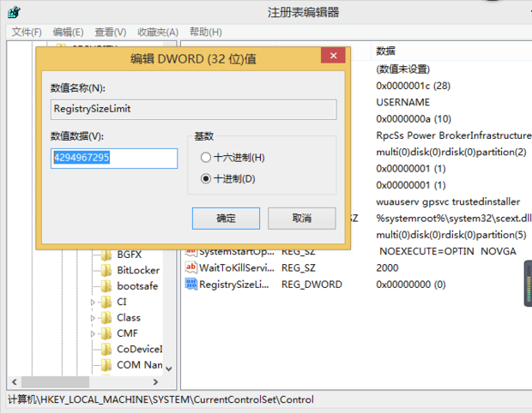Screen dimensions: 532x414
Task: Expand the CMF registry key
Action: coord(94,333)
